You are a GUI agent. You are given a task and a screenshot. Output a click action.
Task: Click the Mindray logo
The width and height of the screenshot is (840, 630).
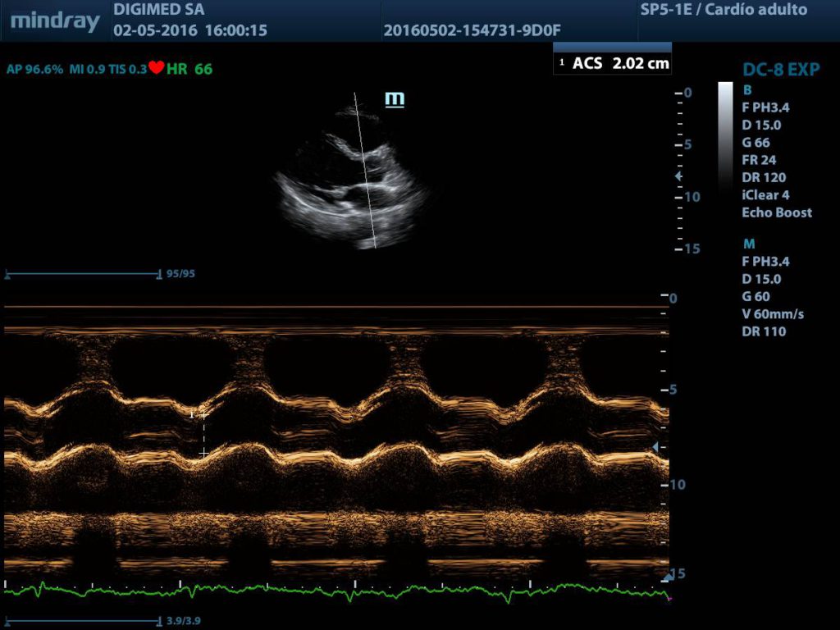(x=55, y=21)
